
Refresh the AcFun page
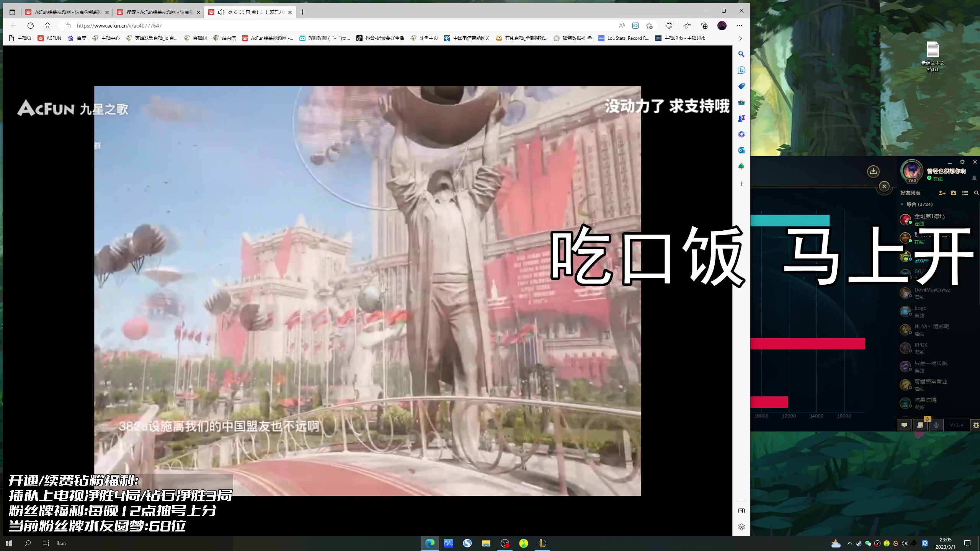click(x=31, y=26)
